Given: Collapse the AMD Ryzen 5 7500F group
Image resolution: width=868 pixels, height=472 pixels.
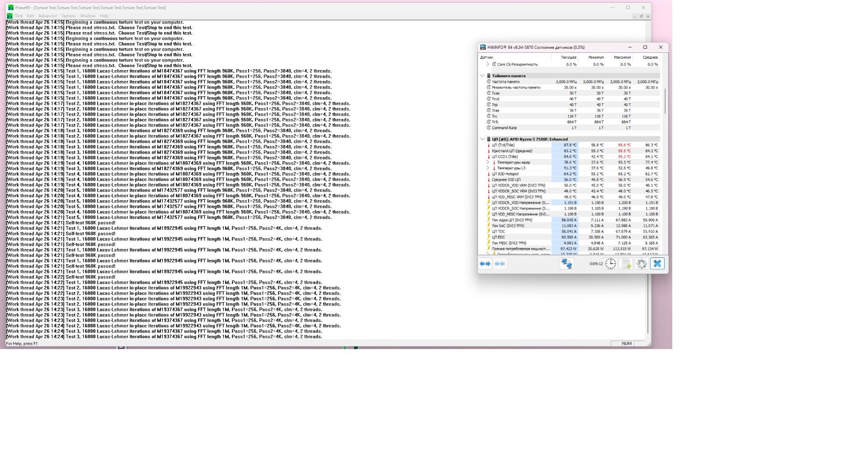Looking at the screenshot, I should (x=482, y=139).
